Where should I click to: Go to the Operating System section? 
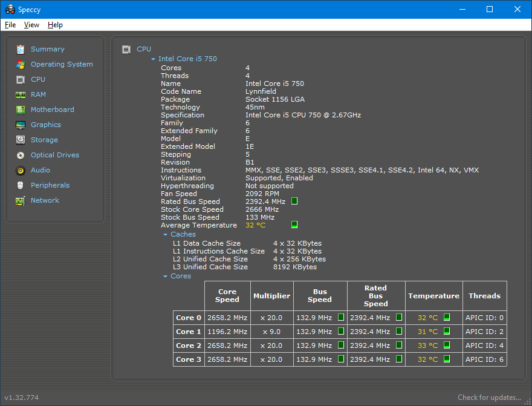pyautogui.click(x=62, y=64)
